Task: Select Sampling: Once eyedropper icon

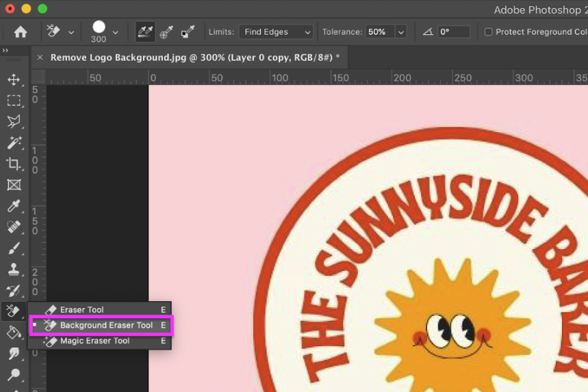Action: coord(166,32)
